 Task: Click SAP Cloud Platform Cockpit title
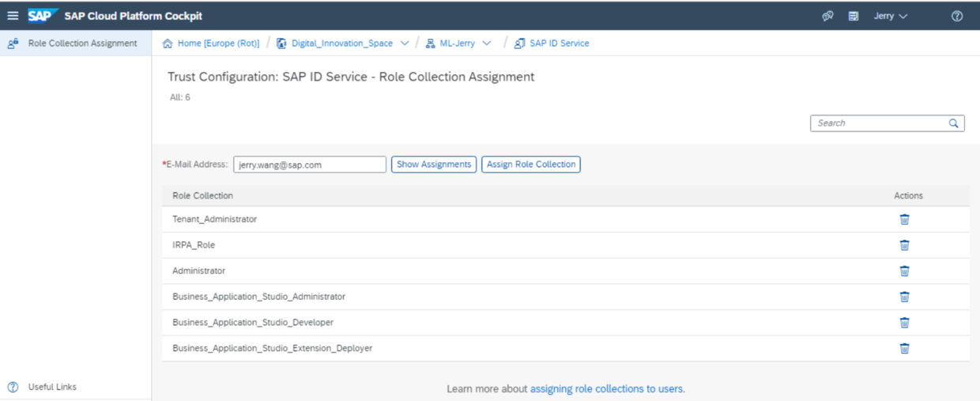tap(134, 16)
